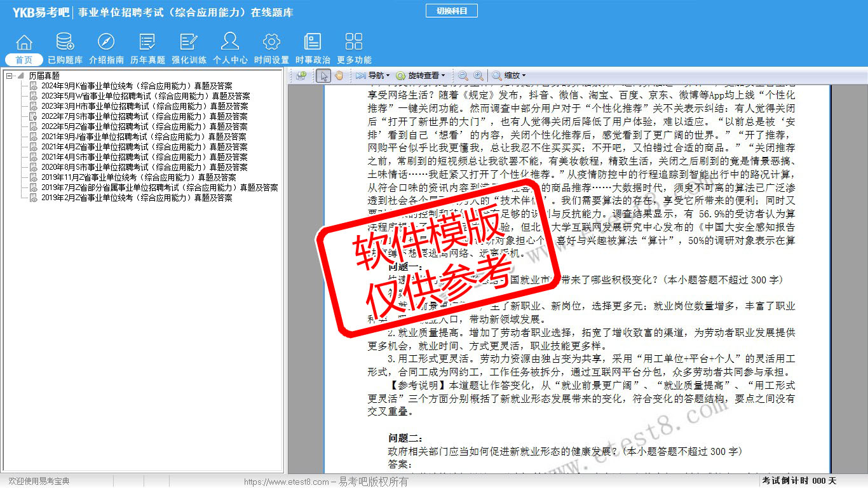Activate the arrow selection tool

pyautogui.click(x=323, y=76)
